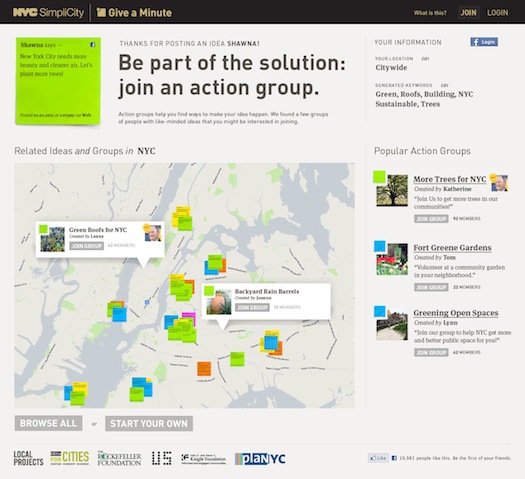Image resolution: width=525 pixels, height=479 pixels.
Task: Edit the generated keywords
Action: 444,85
